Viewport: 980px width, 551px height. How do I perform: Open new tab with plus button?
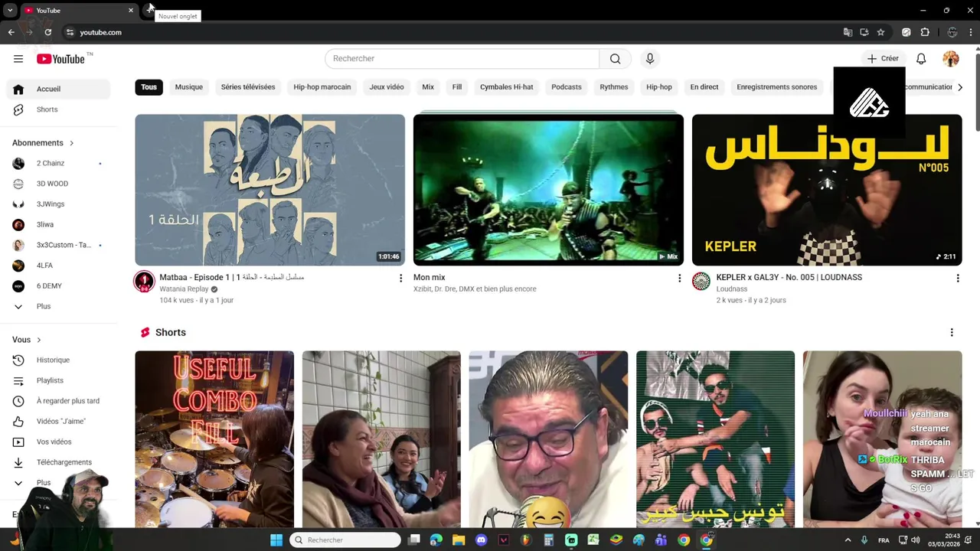[x=149, y=10]
